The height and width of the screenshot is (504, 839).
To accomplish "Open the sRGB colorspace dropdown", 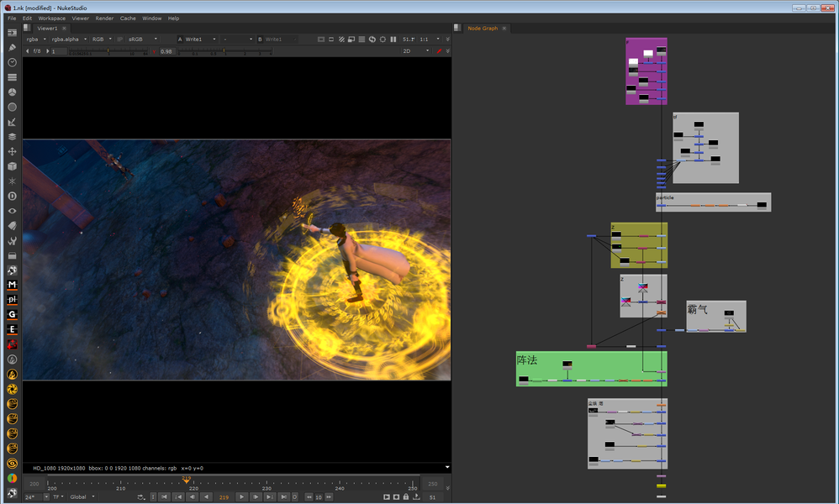I will [x=142, y=39].
